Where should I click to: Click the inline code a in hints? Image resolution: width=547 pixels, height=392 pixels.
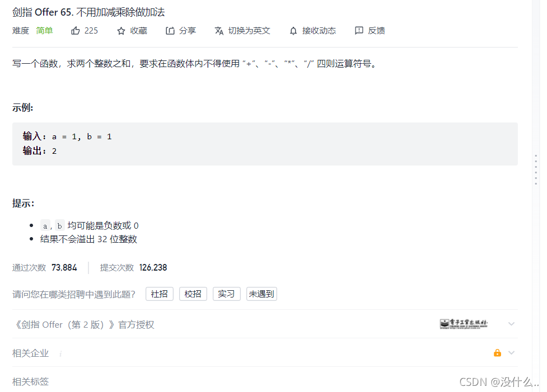coord(45,226)
